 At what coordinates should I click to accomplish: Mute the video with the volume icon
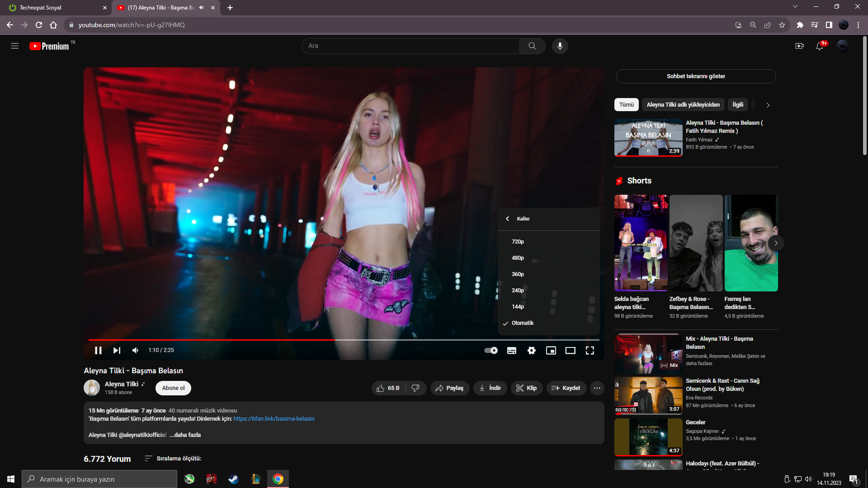(135, 350)
